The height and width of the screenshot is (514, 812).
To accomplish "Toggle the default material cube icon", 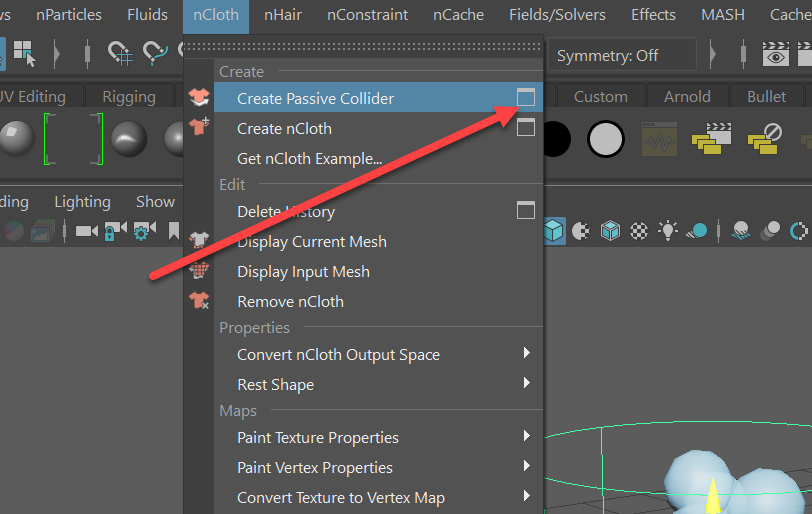I will pos(581,230).
